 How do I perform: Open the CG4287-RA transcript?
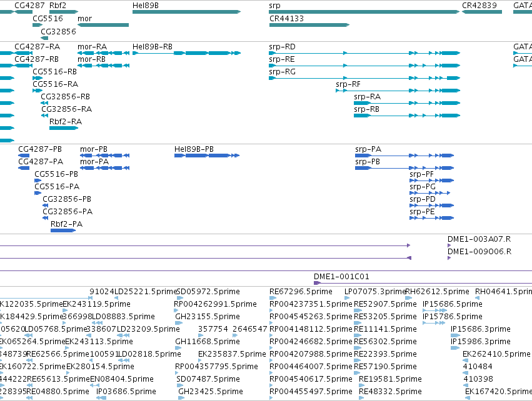coord(23,53)
